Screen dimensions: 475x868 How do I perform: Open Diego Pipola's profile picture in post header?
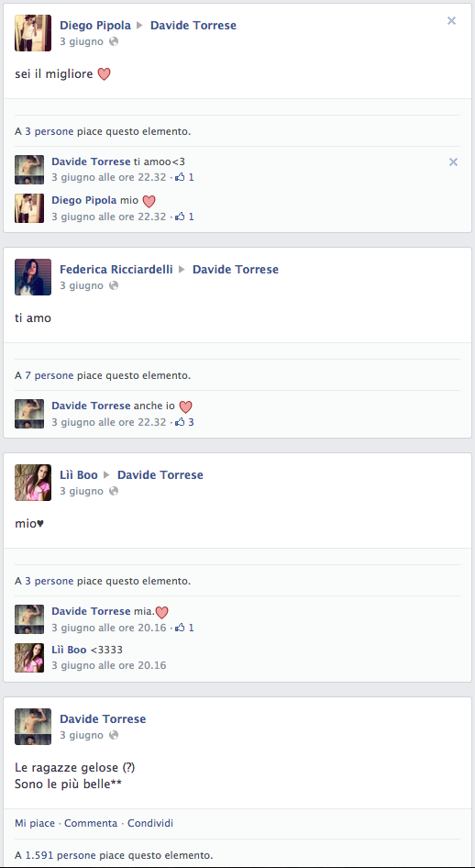33,33
